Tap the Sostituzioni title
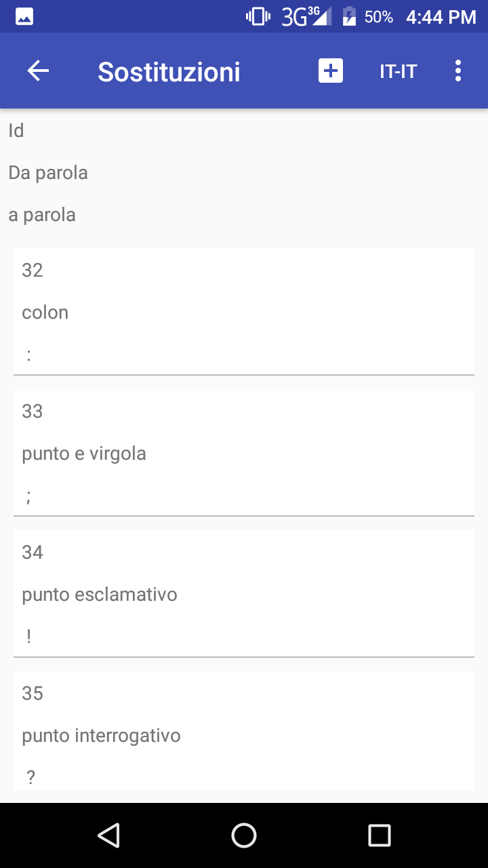The image size is (488, 868). [169, 72]
